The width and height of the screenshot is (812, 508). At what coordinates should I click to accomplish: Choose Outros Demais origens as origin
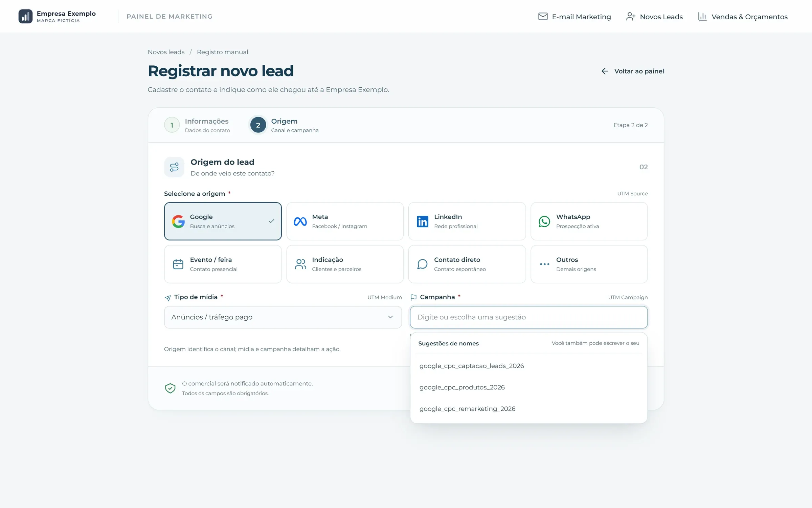(x=589, y=264)
